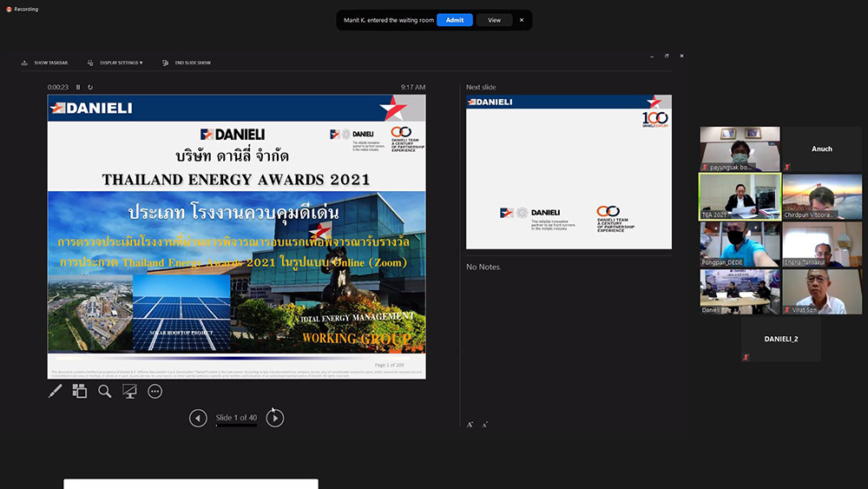Go to the previous slide arrow

(x=199, y=419)
